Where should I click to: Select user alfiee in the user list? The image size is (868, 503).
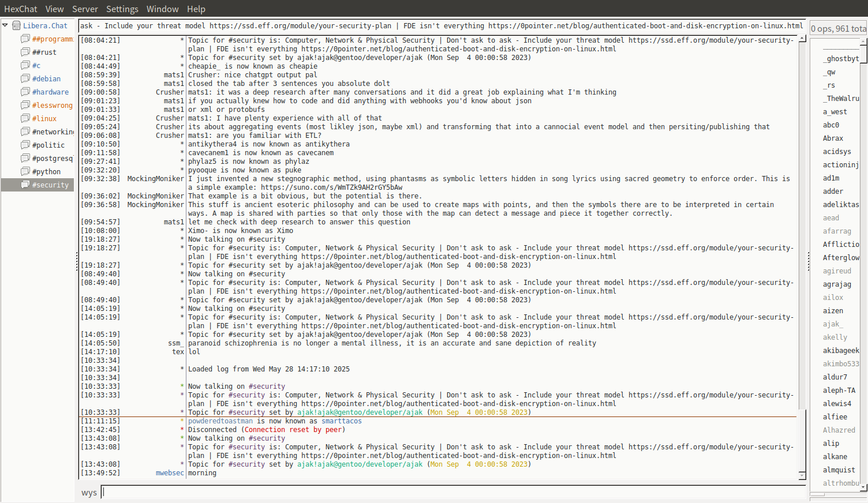click(835, 417)
